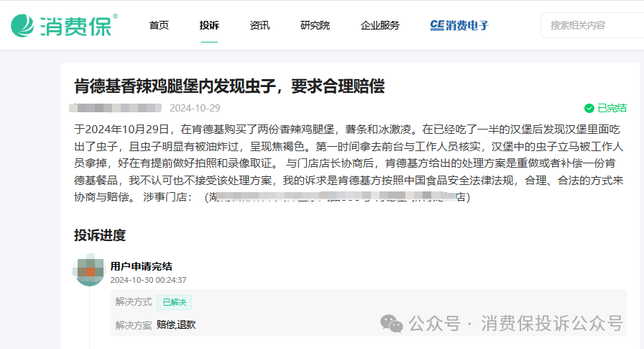The width and height of the screenshot is (644, 349).
Task: Click the 解决方式 label
Action: (x=134, y=302)
